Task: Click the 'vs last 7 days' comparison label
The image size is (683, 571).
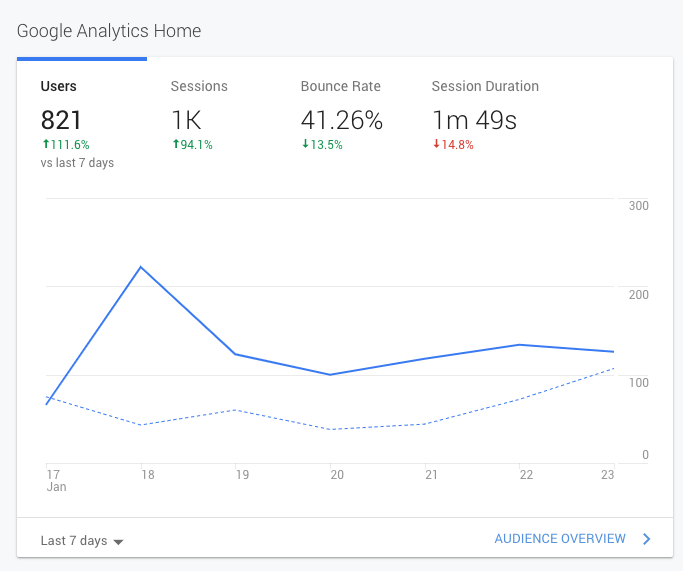Action: click(x=77, y=163)
